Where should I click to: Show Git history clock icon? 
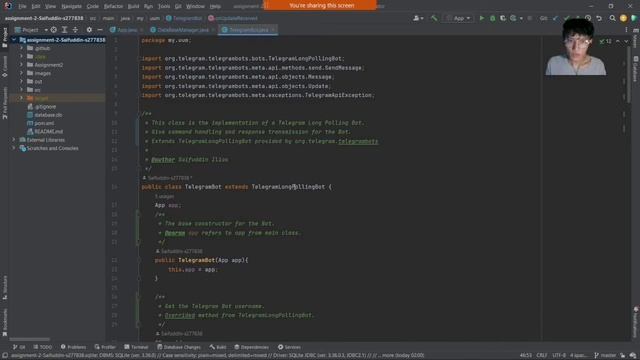pyautogui.click(x=588, y=18)
